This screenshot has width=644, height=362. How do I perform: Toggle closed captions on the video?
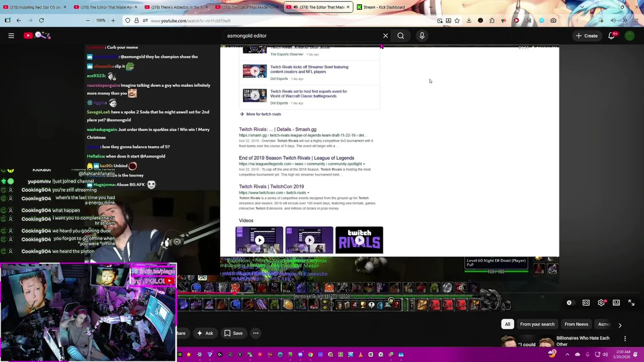[x=586, y=303]
